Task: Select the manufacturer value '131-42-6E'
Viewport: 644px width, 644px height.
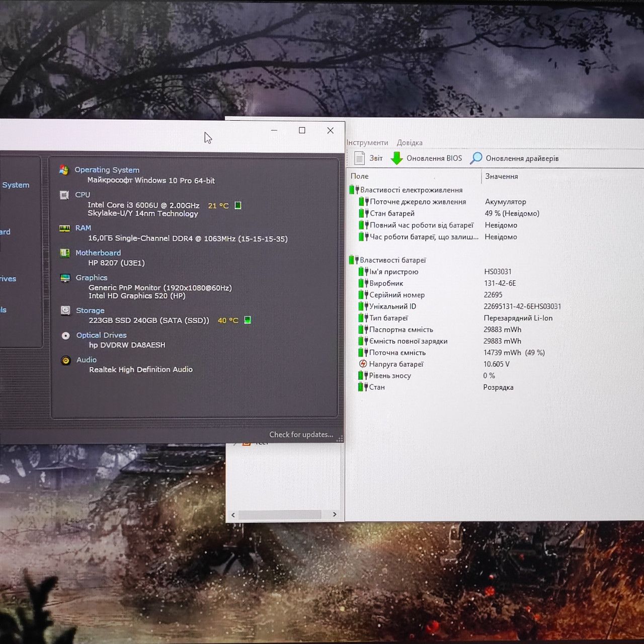Action: click(500, 283)
